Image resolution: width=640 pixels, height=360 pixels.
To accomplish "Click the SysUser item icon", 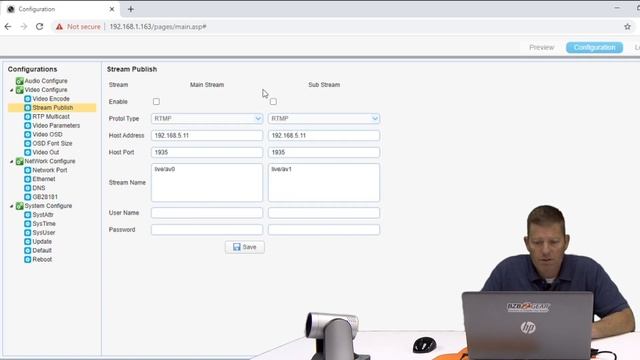I will 27,233.
